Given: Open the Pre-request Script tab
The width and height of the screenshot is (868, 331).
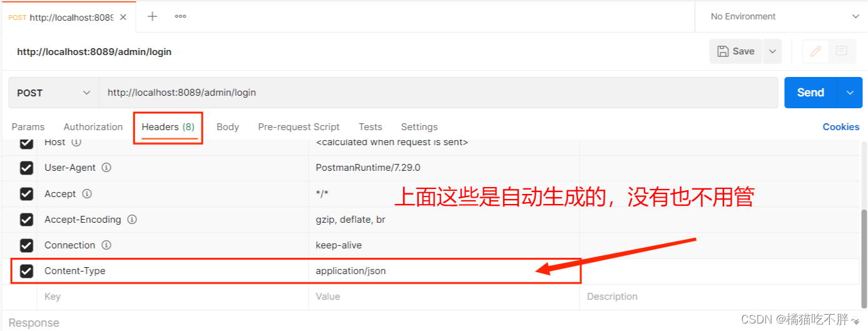Looking at the screenshot, I should pyautogui.click(x=299, y=127).
